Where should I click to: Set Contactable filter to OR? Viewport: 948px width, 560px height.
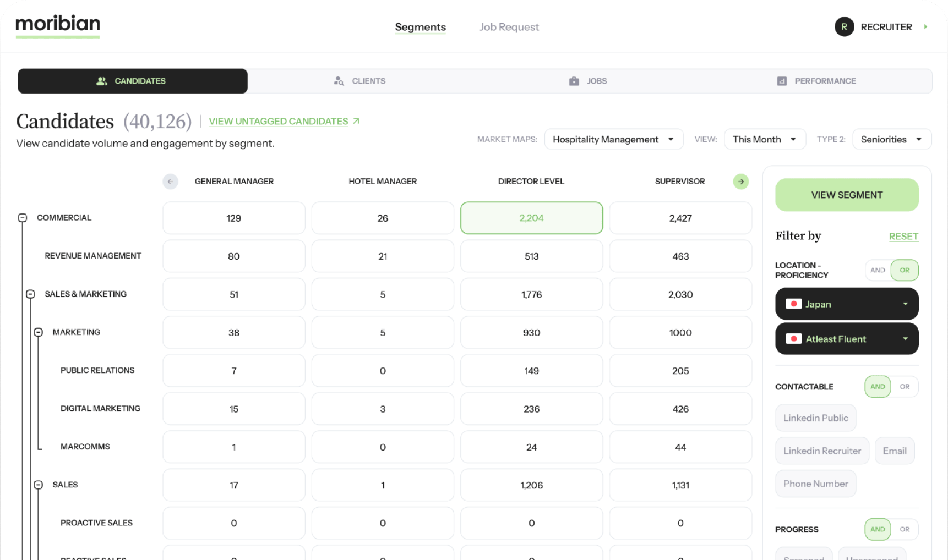pyautogui.click(x=905, y=387)
